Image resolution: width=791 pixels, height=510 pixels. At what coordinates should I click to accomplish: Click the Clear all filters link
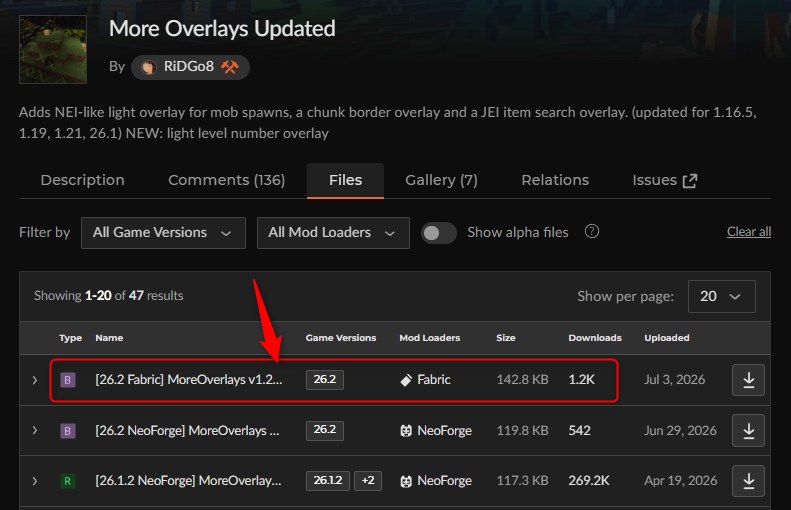tap(749, 232)
